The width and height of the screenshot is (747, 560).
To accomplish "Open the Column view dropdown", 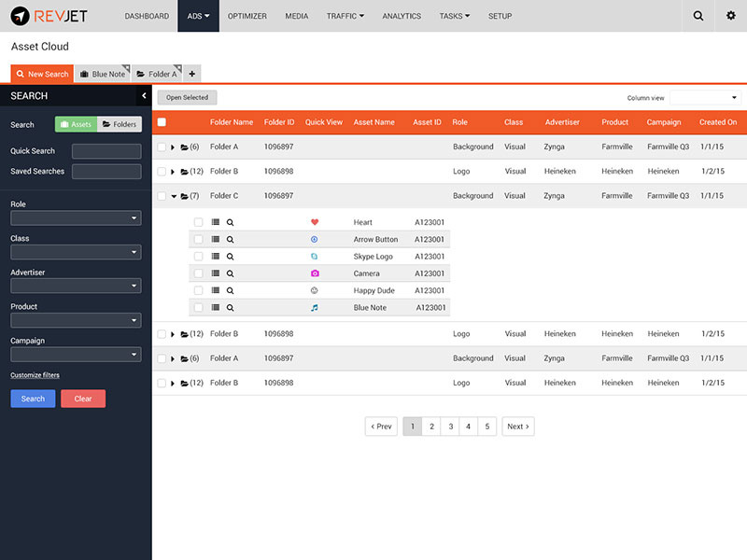I will 705,98.
